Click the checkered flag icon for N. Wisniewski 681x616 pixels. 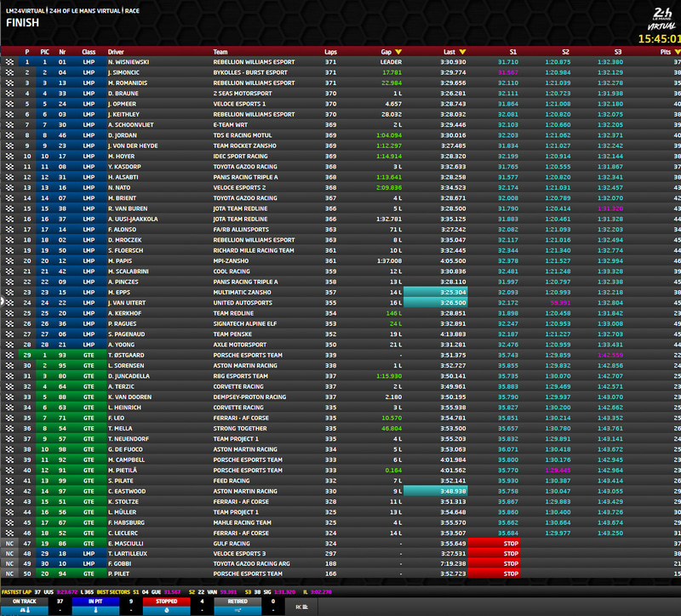point(9,62)
